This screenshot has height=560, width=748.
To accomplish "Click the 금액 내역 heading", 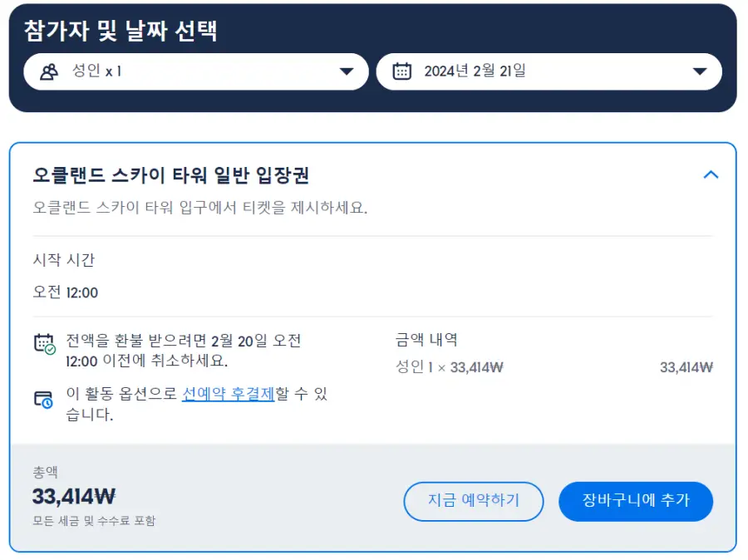I will [426, 340].
